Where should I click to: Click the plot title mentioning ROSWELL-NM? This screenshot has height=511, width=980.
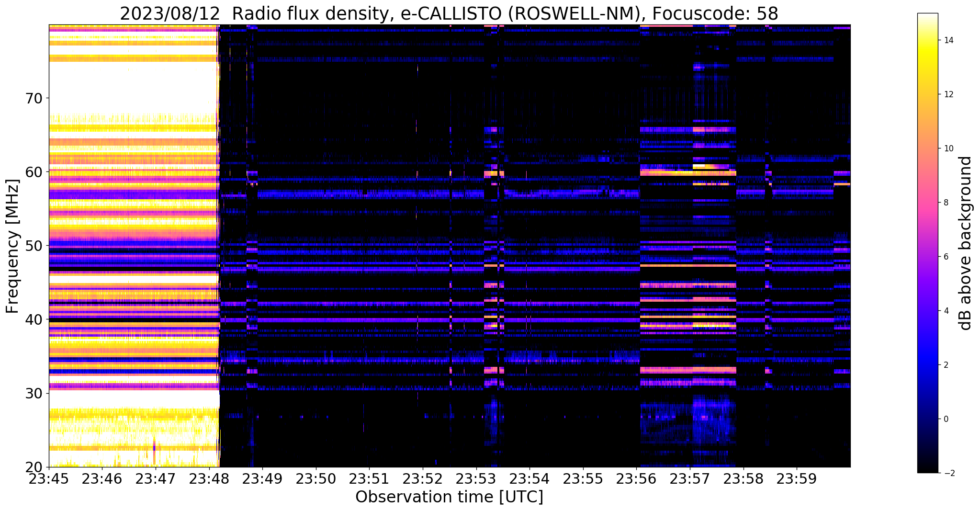[x=449, y=13]
